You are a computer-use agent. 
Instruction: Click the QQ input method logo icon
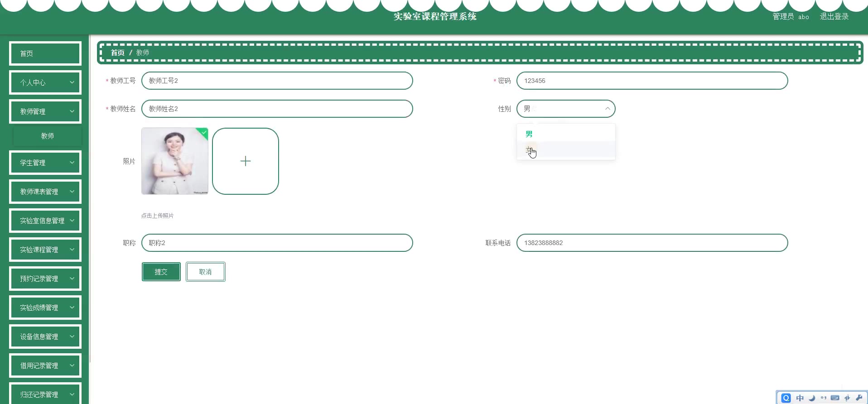pos(786,398)
